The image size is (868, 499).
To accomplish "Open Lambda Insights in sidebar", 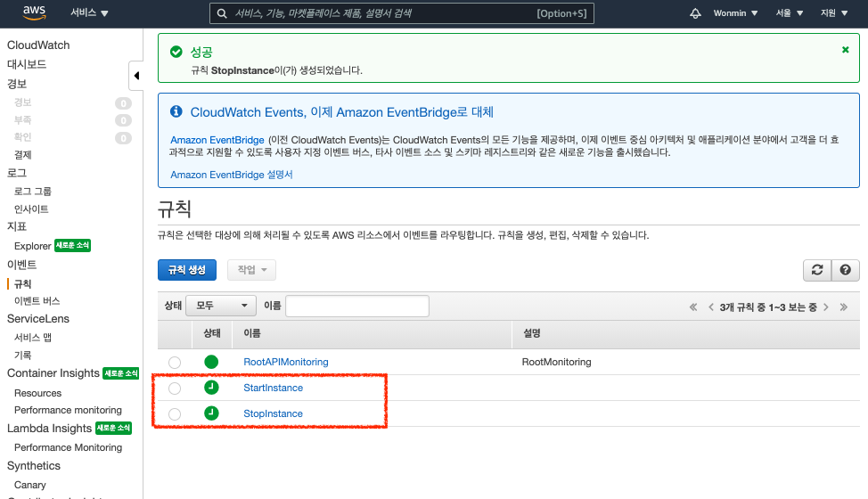I will [49, 429].
